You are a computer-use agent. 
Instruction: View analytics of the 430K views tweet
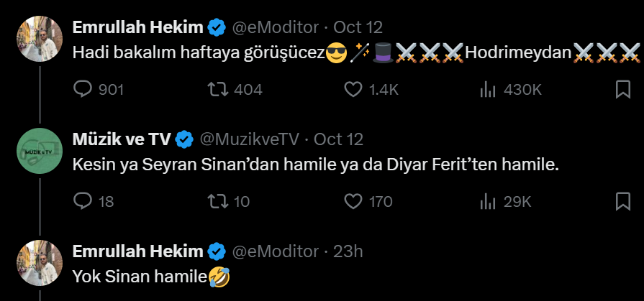point(489,90)
